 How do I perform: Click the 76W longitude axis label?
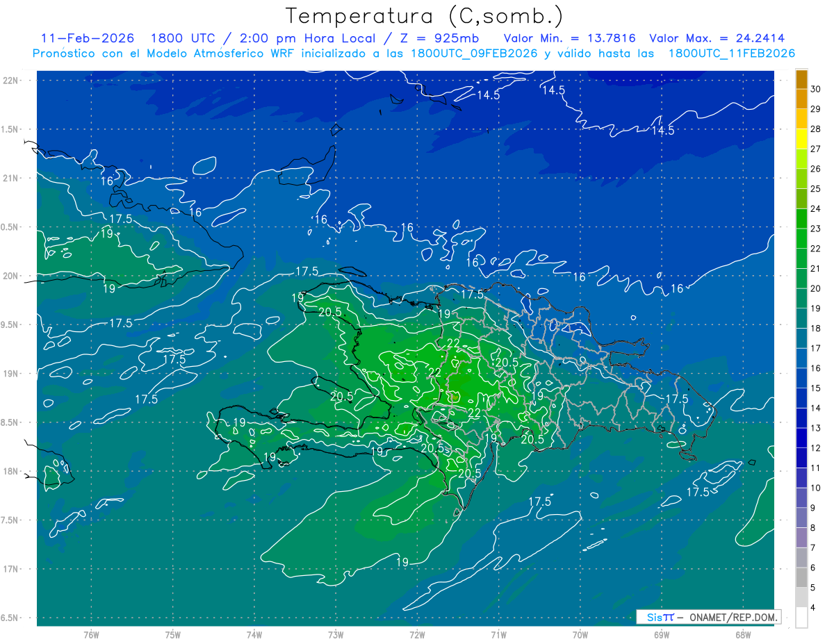click(91, 634)
